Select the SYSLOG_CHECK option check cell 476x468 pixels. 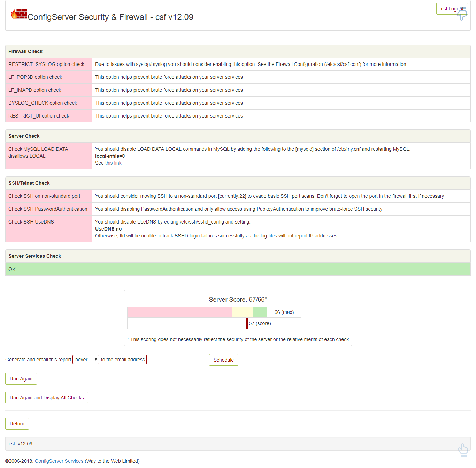tap(49, 103)
